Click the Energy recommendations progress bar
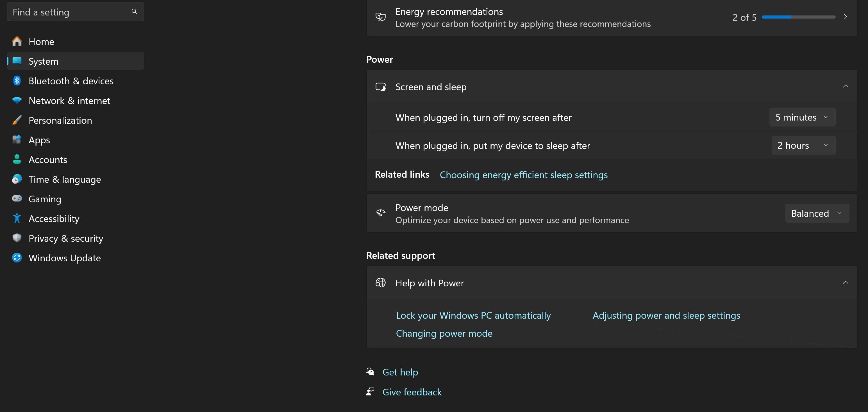Image resolution: width=868 pixels, height=412 pixels. pyautogui.click(x=798, y=17)
